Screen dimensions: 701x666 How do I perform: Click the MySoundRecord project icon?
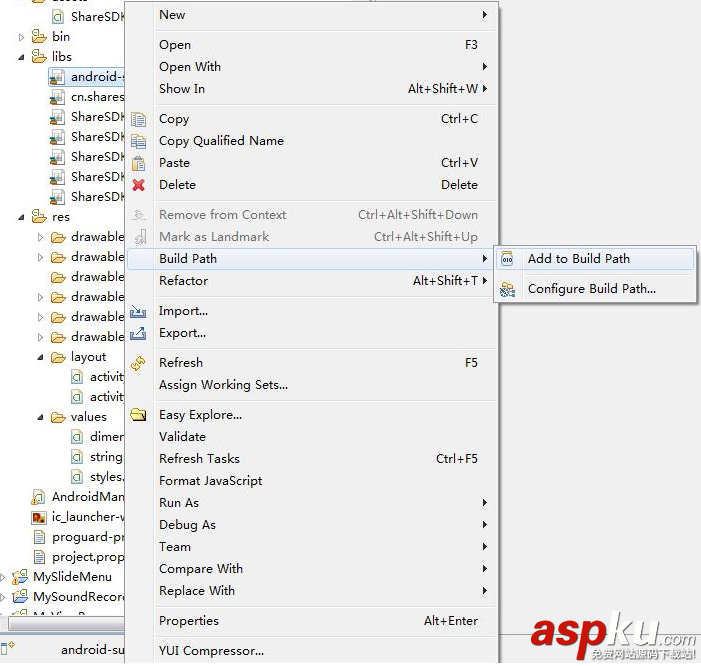pos(20,597)
